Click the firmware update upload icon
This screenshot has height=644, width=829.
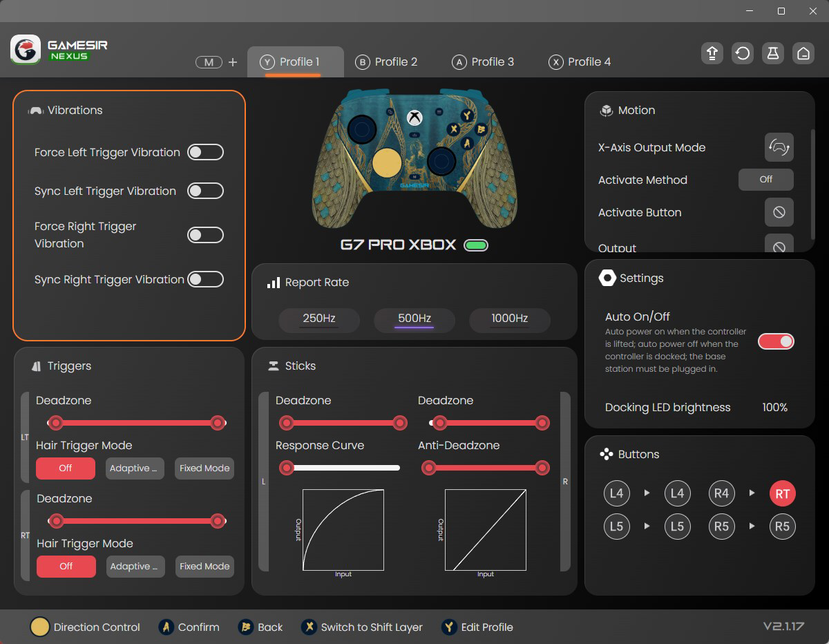712,53
